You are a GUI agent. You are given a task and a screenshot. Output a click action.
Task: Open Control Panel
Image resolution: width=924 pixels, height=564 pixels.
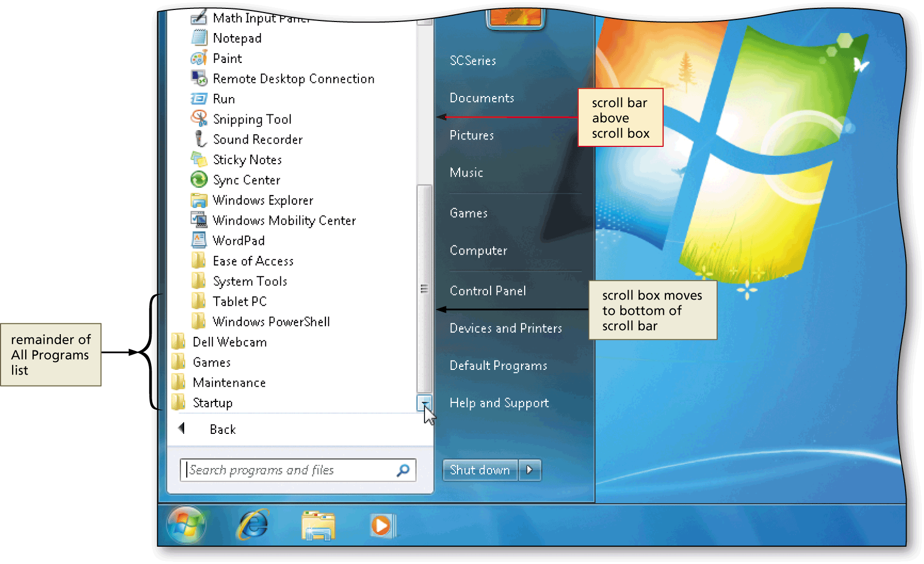click(x=488, y=291)
